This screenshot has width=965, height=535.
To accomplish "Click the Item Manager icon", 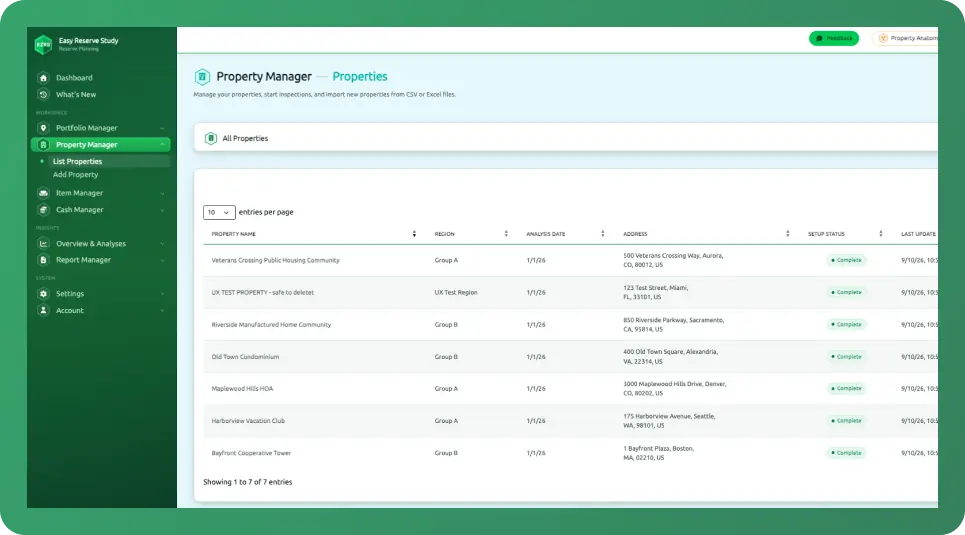I will pos(43,193).
